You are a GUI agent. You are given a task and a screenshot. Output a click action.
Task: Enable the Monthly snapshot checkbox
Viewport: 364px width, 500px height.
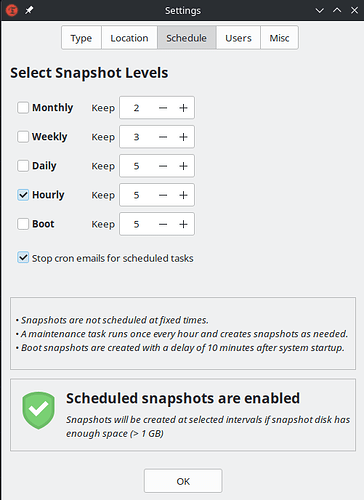(x=23, y=108)
